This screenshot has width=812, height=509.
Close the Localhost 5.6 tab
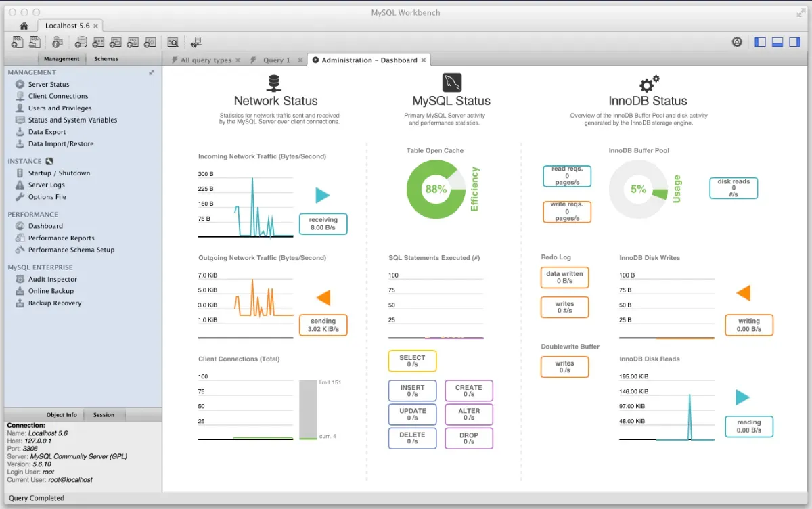click(x=96, y=26)
